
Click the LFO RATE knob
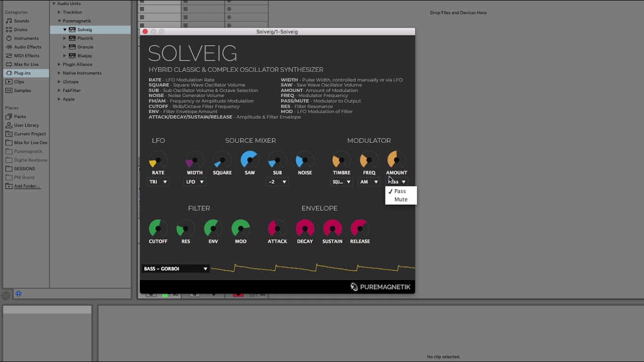click(158, 160)
